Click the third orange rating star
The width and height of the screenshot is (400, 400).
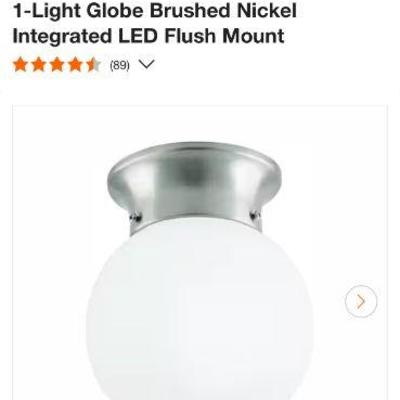57,65
